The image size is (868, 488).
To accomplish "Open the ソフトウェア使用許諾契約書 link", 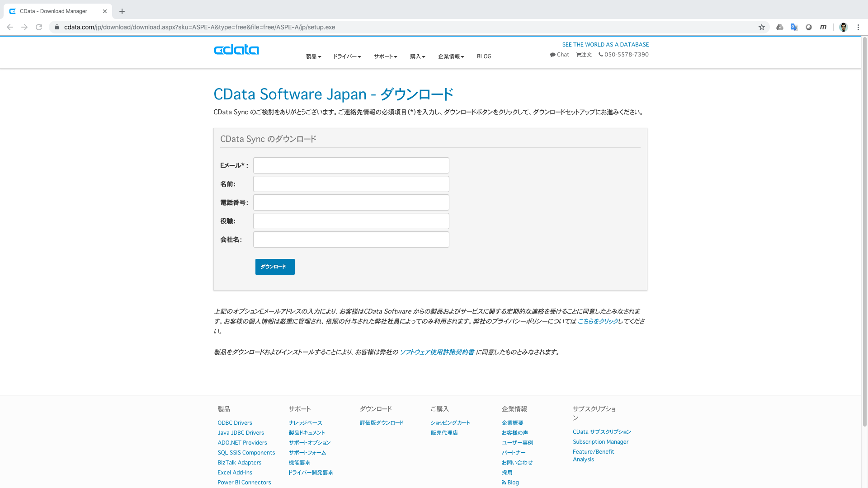I will (437, 352).
